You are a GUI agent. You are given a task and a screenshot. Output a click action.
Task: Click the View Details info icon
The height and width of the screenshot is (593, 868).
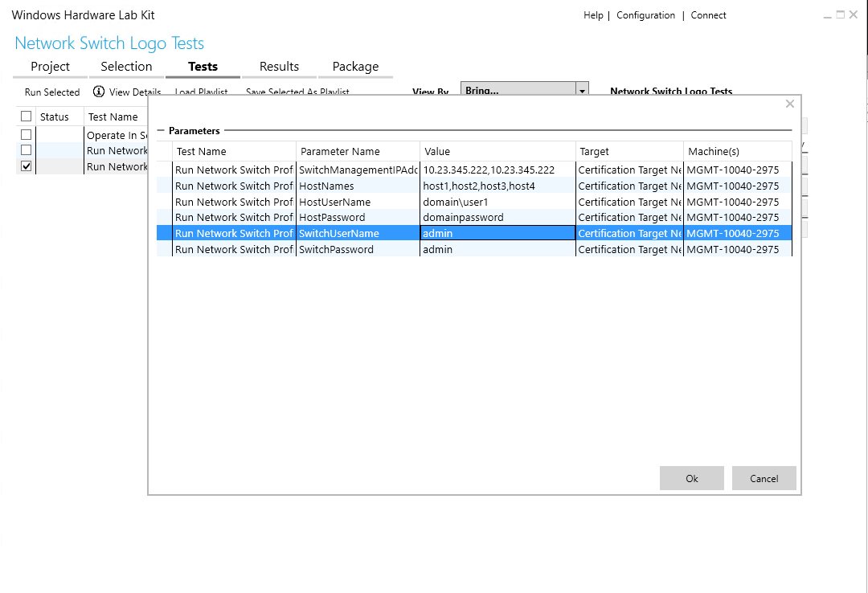99,92
